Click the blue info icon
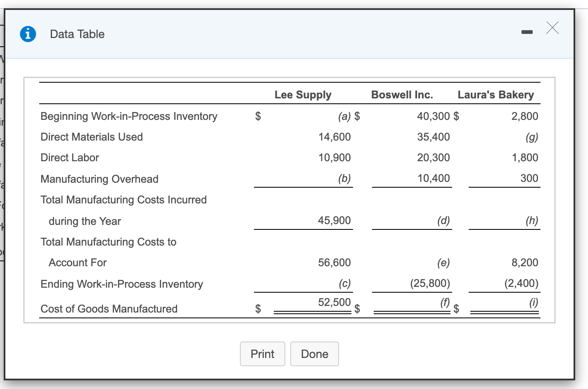 (28, 34)
